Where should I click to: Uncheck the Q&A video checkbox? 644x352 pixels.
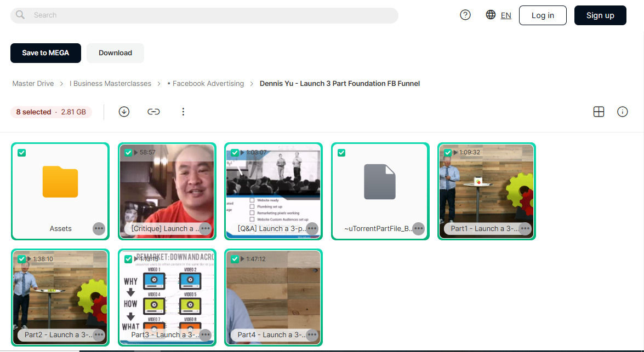click(x=235, y=153)
